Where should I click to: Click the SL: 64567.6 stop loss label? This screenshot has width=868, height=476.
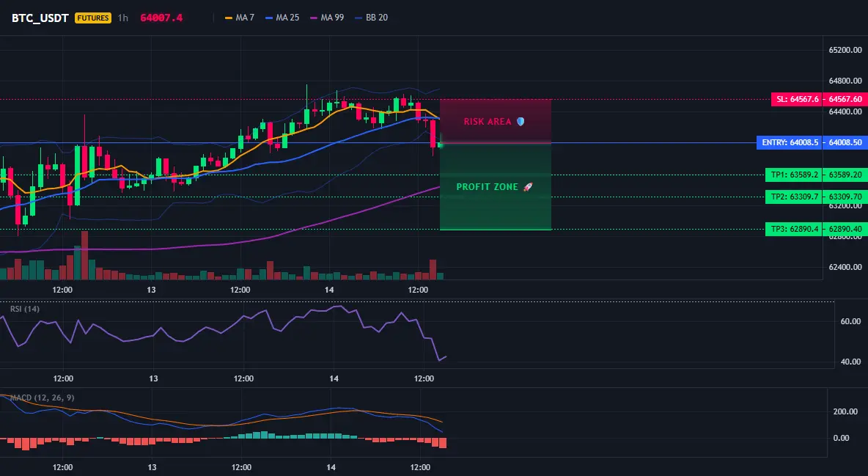797,99
